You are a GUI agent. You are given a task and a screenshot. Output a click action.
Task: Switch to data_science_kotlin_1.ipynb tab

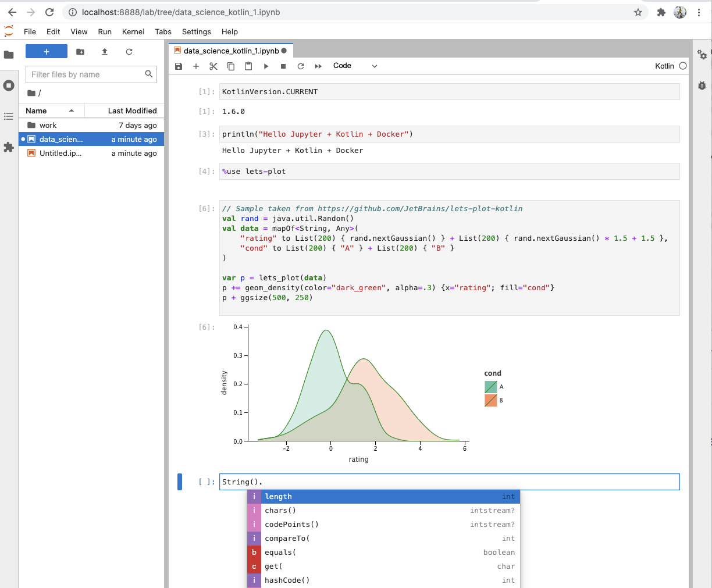pyautogui.click(x=231, y=51)
